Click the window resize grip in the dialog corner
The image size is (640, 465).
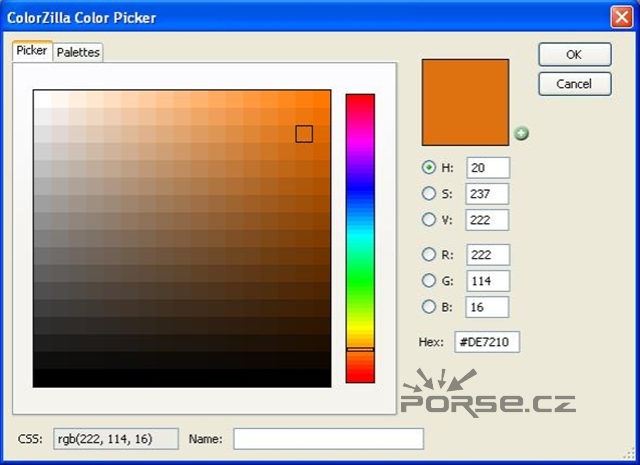click(x=629, y=453)
